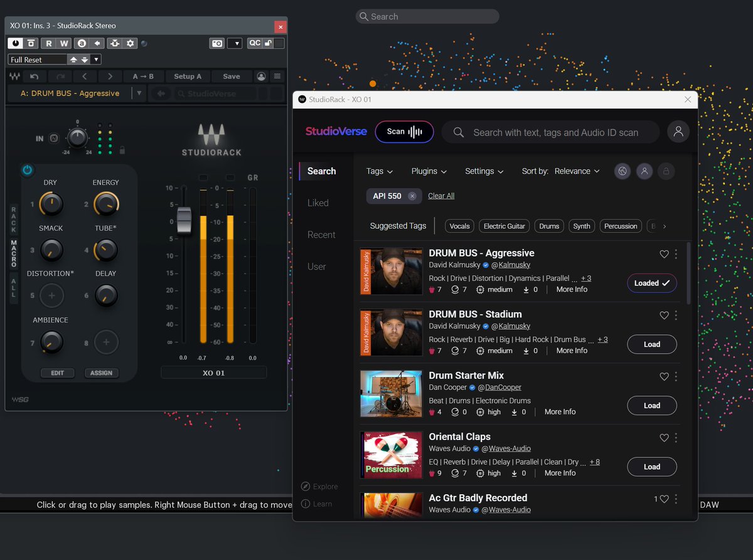Expand the Tags filter dropdown

tap(380, 171)
